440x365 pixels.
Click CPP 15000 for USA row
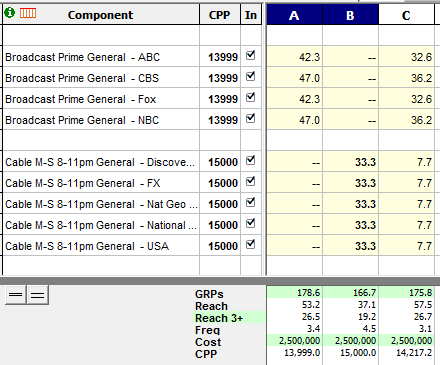pyautogui.click(x=223, y=246)
